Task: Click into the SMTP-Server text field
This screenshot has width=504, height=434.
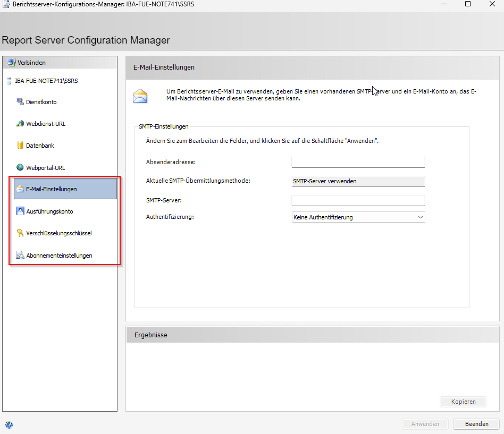Action: [x=358, y=200]
